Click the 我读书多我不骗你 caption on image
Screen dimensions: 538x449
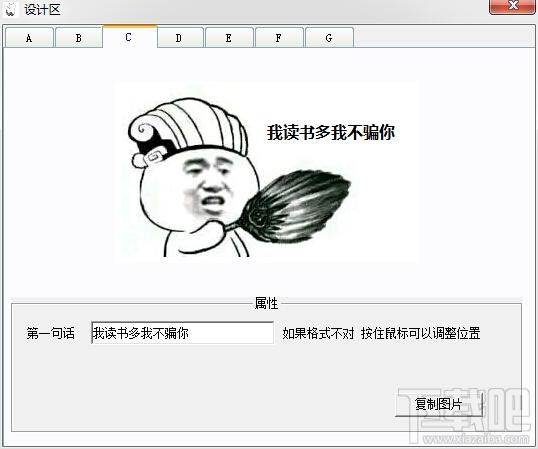pos(331,132)
